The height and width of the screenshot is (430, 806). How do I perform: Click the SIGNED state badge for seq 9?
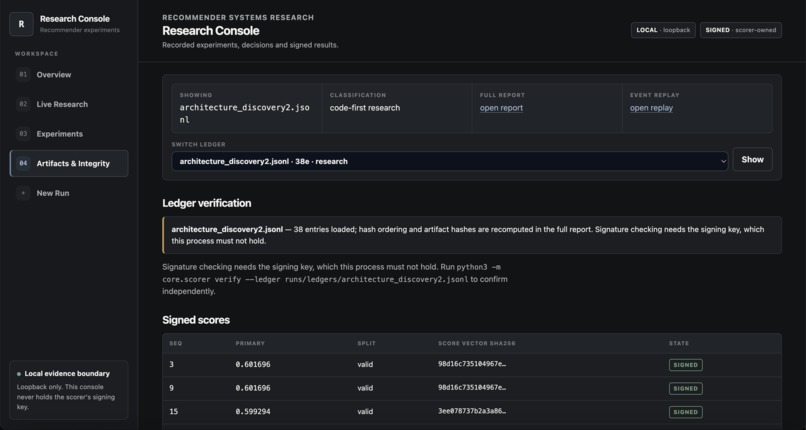686,388
